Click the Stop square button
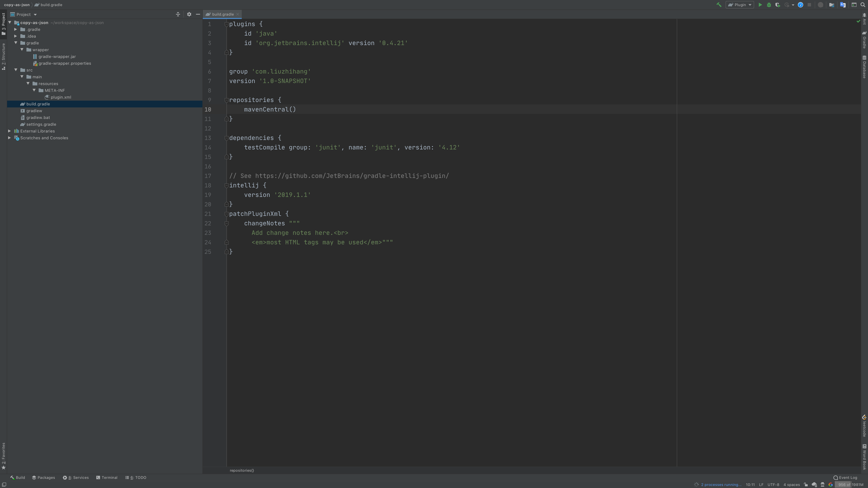Viewport: 868px width, 488px height. tap(809, 5)
